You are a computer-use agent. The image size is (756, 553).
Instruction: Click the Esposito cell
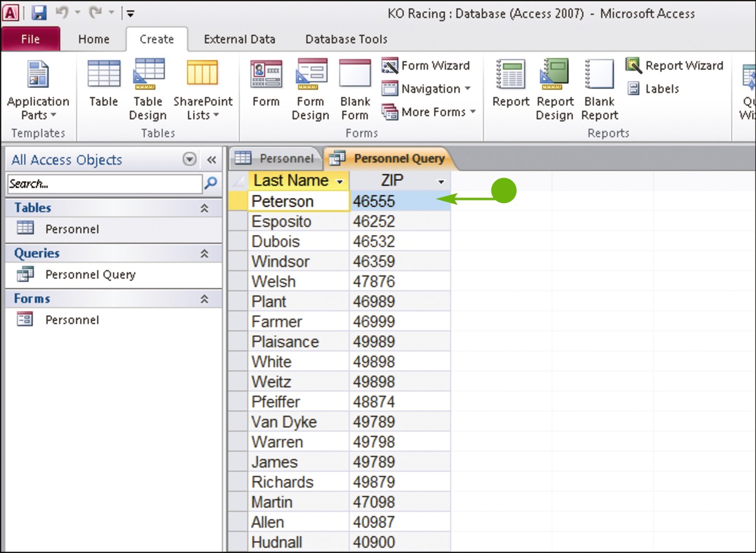click(x=298, y=222)
